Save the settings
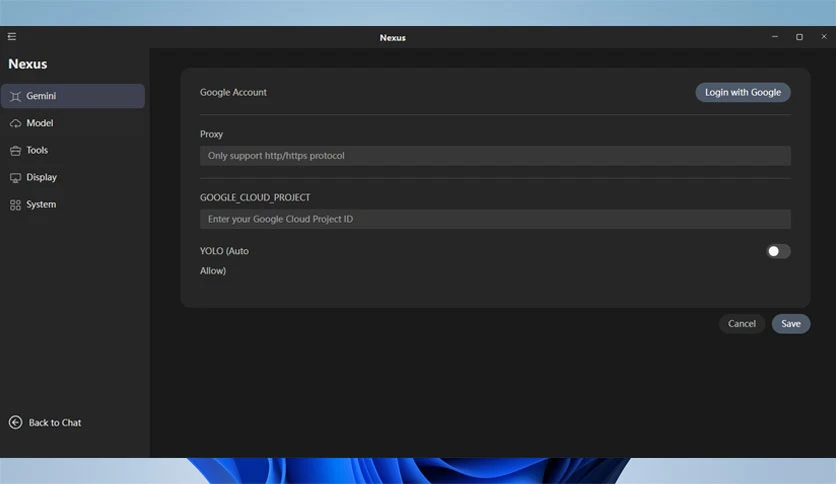This screenshot has width=836, height=484. 791,324
